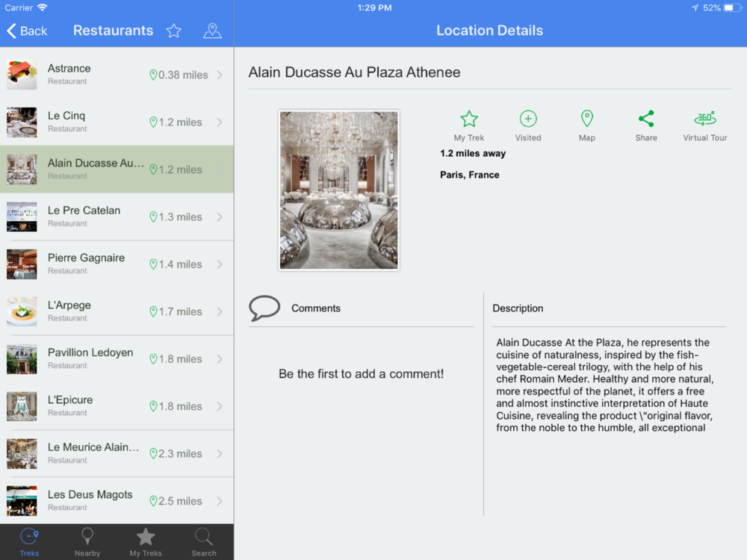Switch to the Treks tab
This screenshot has height=560, width=747.
(30, 542)
